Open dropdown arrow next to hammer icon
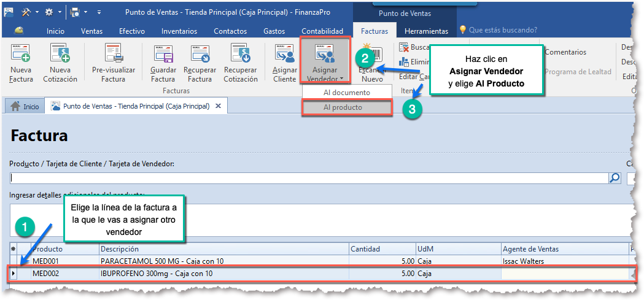 tap(37, 12)
